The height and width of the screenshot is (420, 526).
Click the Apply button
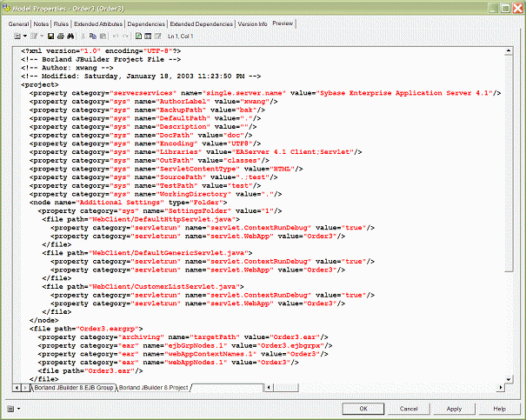453,408
